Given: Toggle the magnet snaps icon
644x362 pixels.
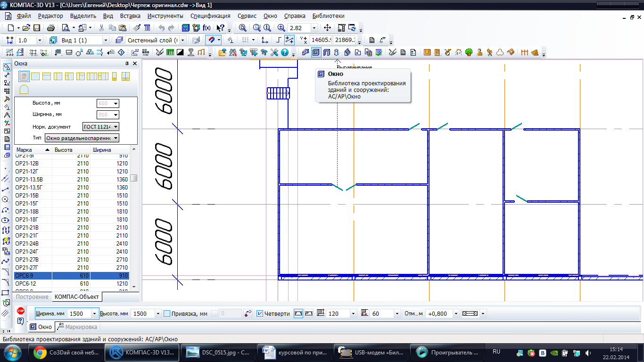Looking at the screenshot, I should click(x=211, y=40).
